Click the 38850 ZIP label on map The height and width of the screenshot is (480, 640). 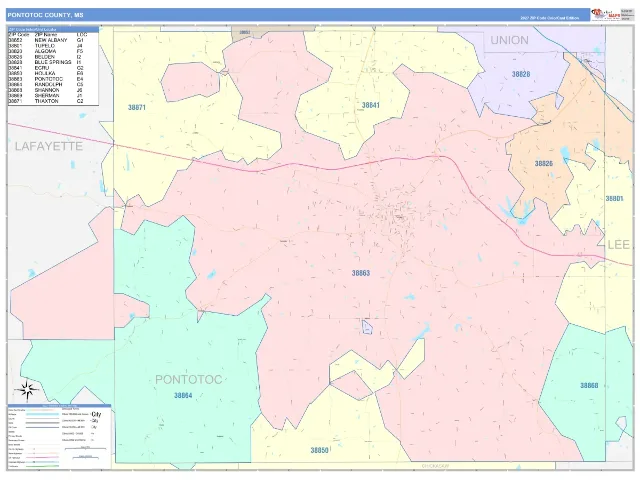[x=319, y=451]
